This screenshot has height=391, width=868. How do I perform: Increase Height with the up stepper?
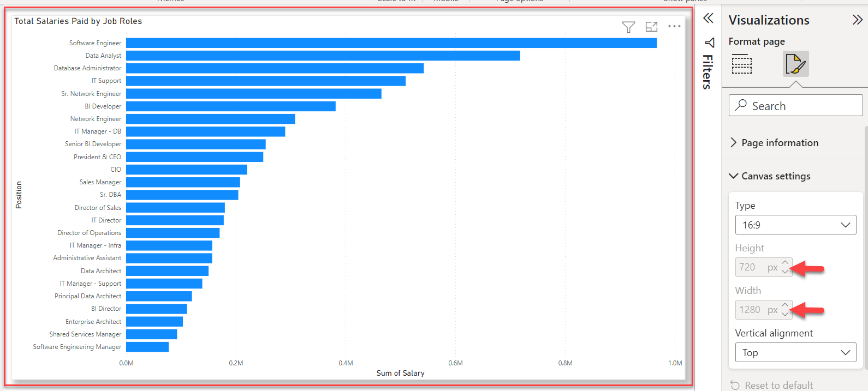pyautogui.click(x=785, y=262)
